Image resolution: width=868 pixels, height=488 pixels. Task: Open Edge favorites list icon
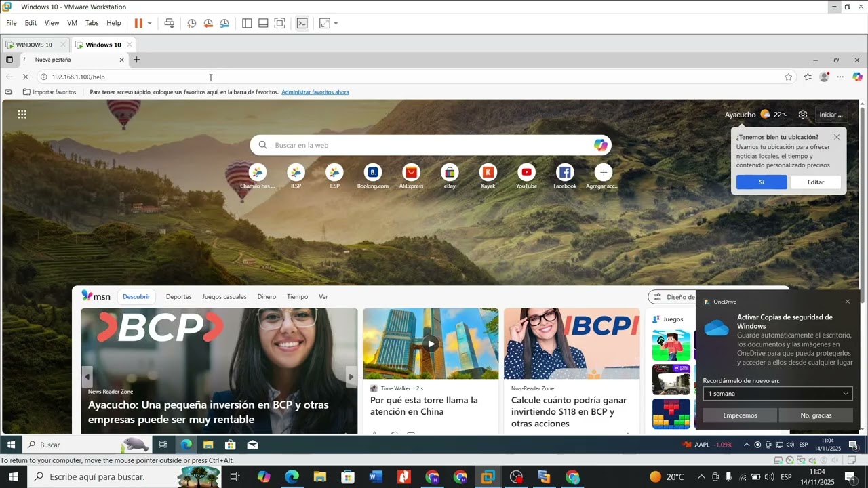pyautogui.click(x=808, y=77)
